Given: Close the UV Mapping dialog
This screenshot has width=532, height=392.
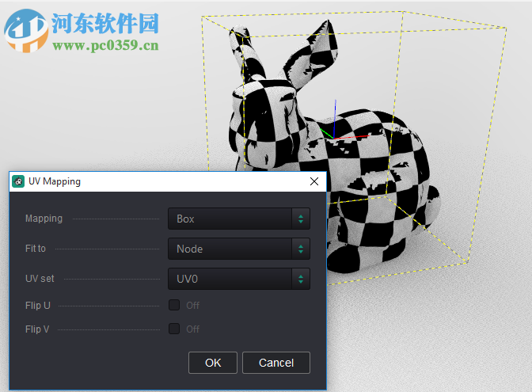Looking at the screenshot, I should click(x=314, y=181).
